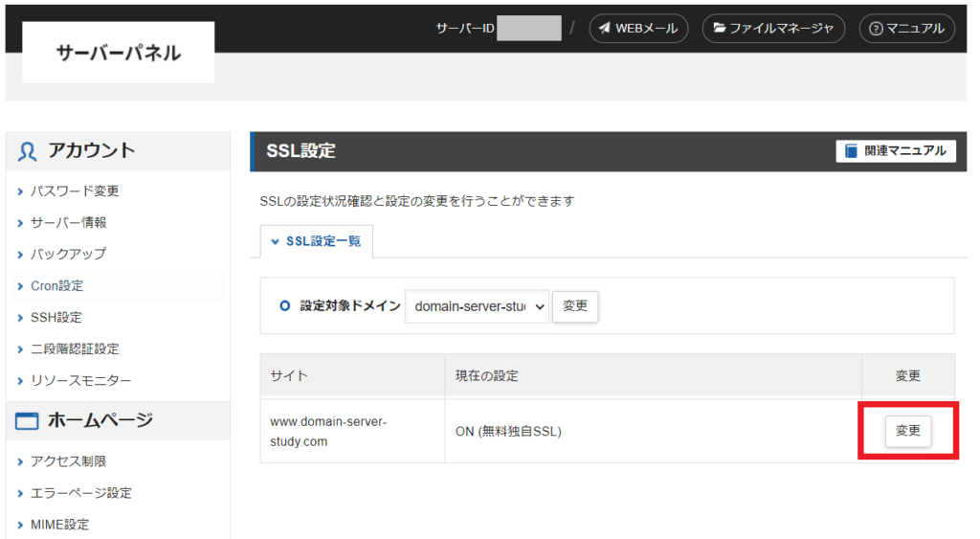The image size is (980, 539).
Task: Open サーバー情報 in the sidebar
Action: pyautogui.click(x=69, y=223)
